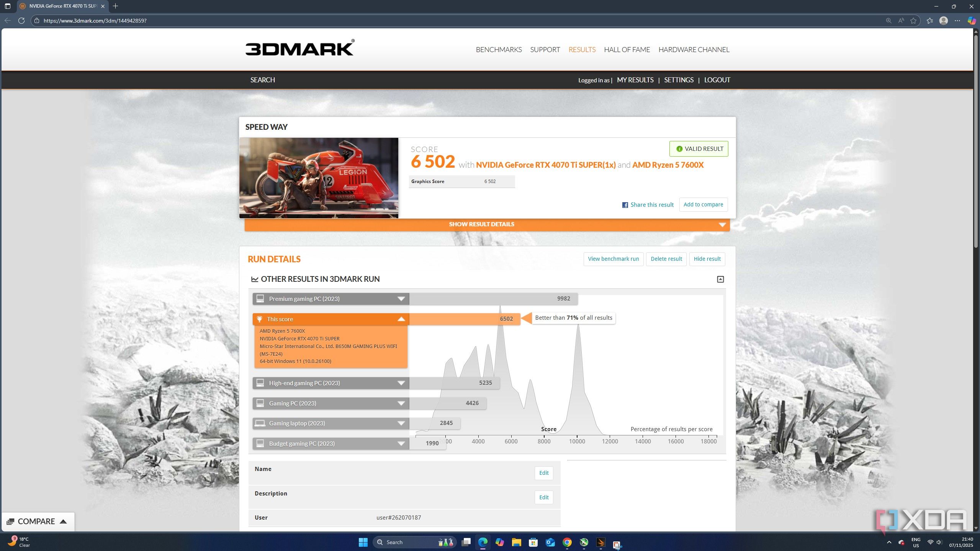
Task: Open the browser profile avatar
Action: point(944,21)
